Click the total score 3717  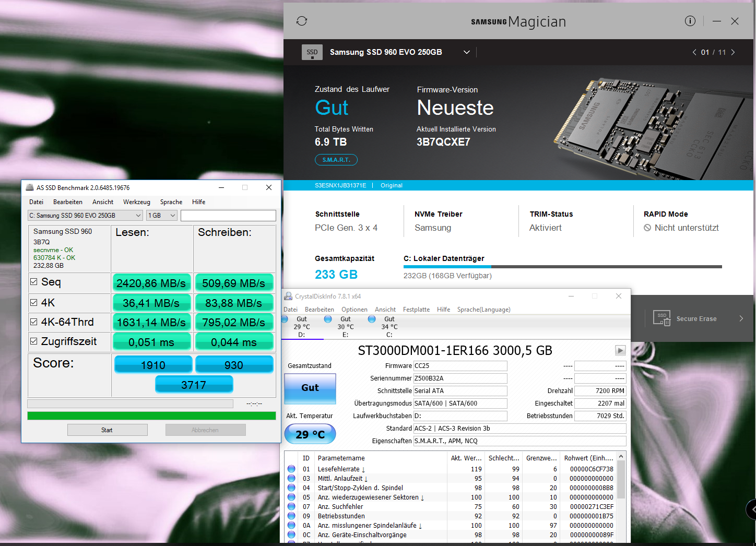coord(194,385)
